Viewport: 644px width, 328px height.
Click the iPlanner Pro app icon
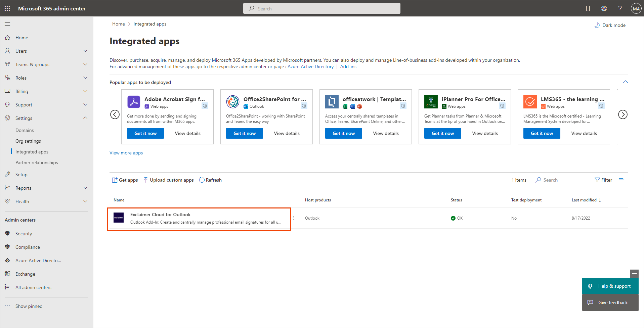tap(431, 102)
